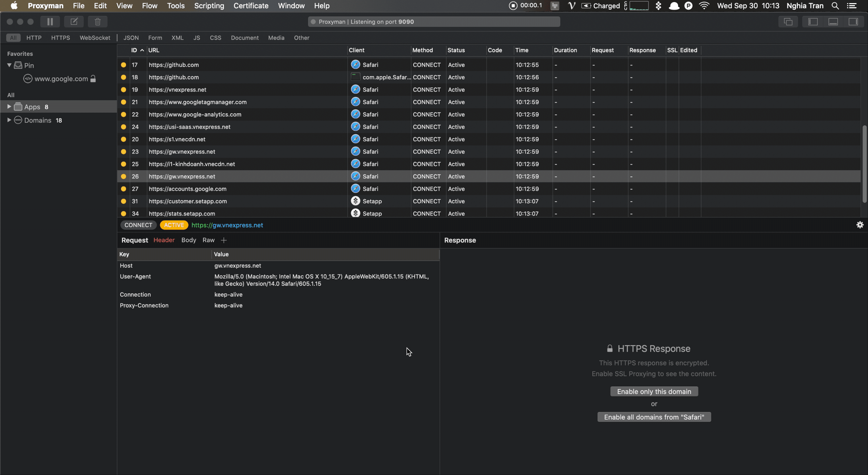Viewport: 868px width, 475px height.
Task: Toggle the left sidebar panel visibility
Action: point(813,22)
